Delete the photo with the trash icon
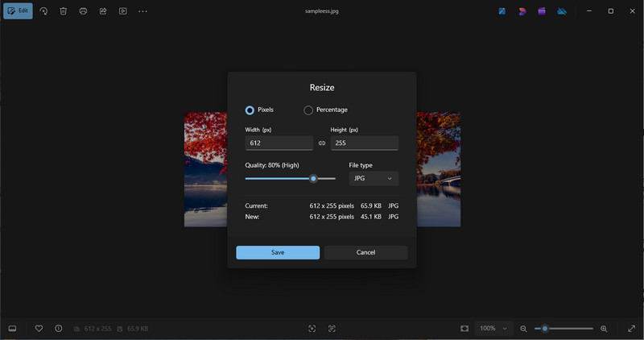The image size is (644, 340). click(x=64, y=11)
